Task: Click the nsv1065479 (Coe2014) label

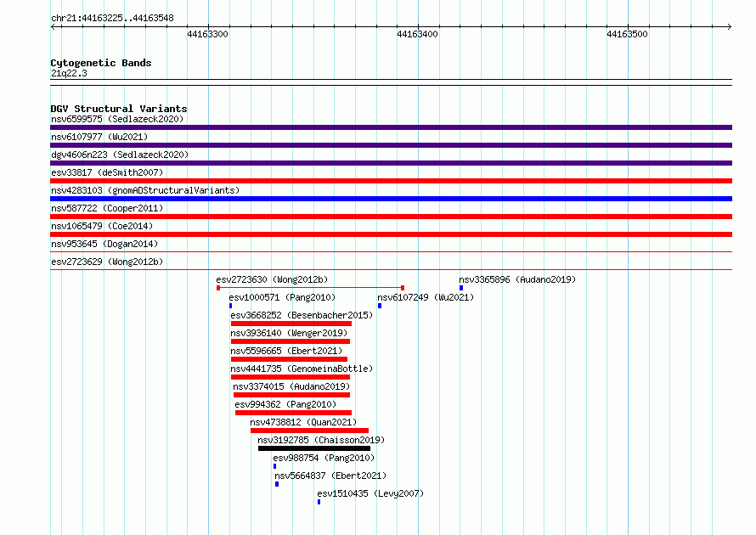Action: pyautogui.click(x=102, y=226)
